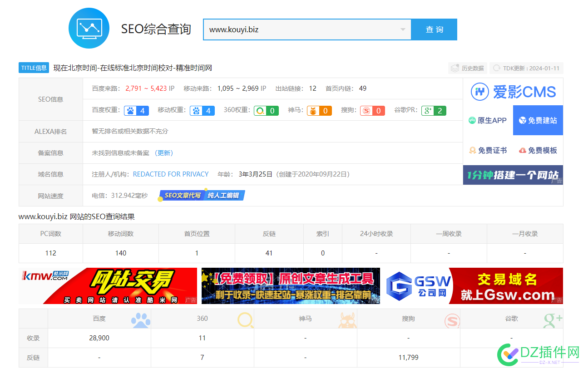588x373 pixels.
Task: Click 首页位置 value 1
Action: [197, 253]
